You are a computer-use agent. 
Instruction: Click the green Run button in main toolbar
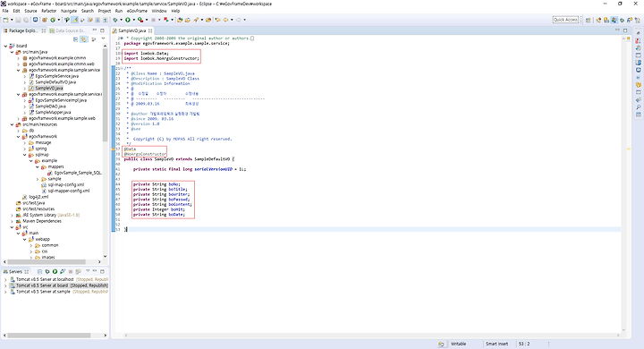(128, 20)
